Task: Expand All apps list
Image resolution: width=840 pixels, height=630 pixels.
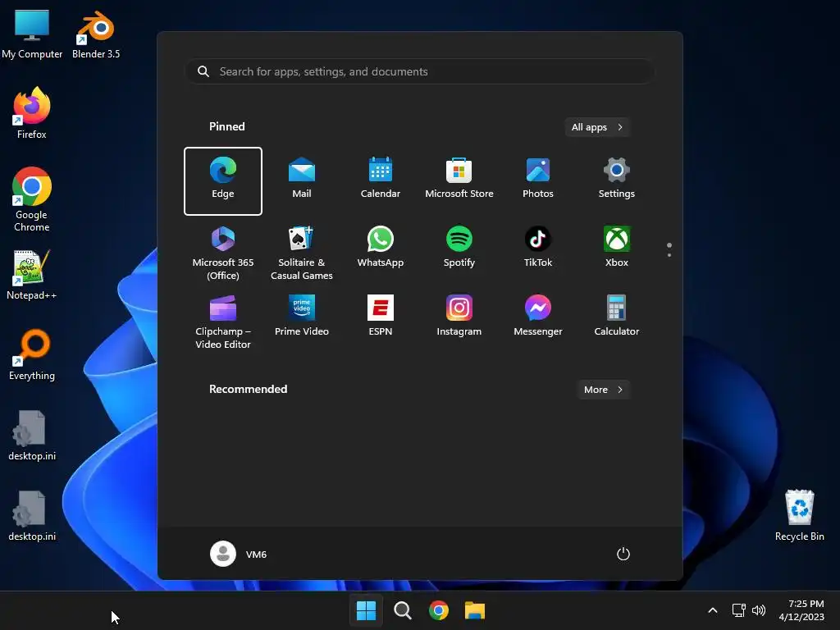Action: pos(597,127)
